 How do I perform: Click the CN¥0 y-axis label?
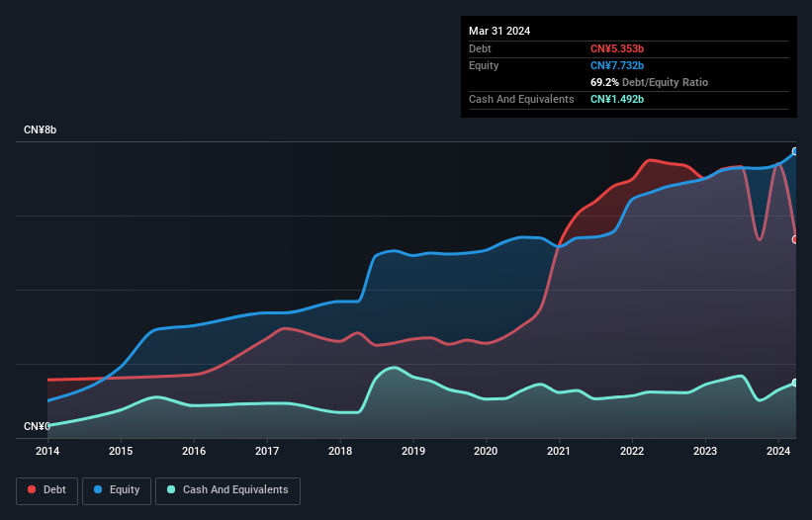37,426
